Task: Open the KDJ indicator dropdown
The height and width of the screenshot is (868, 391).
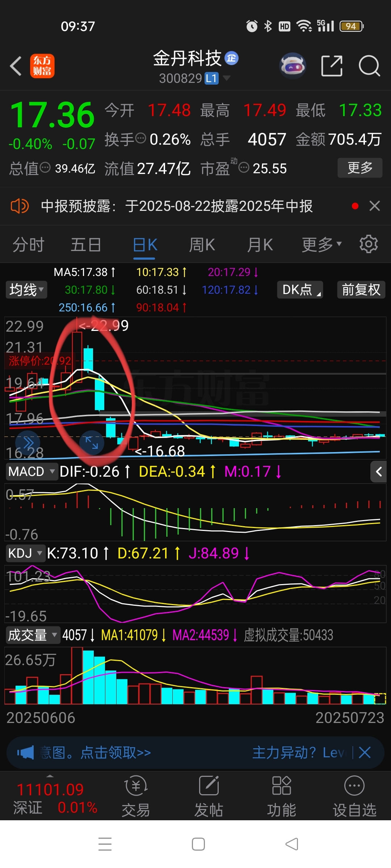Action: pos(25,553)
